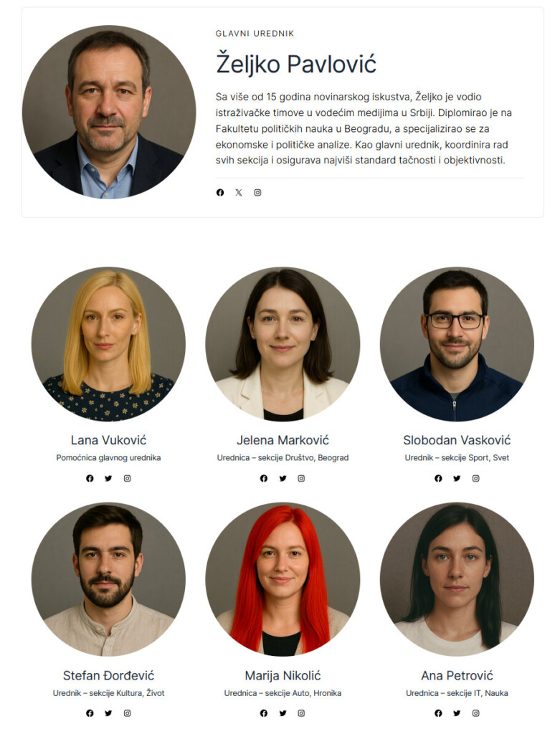Click Slobodan Vasković's portrait photo

(x=457, y=344)
